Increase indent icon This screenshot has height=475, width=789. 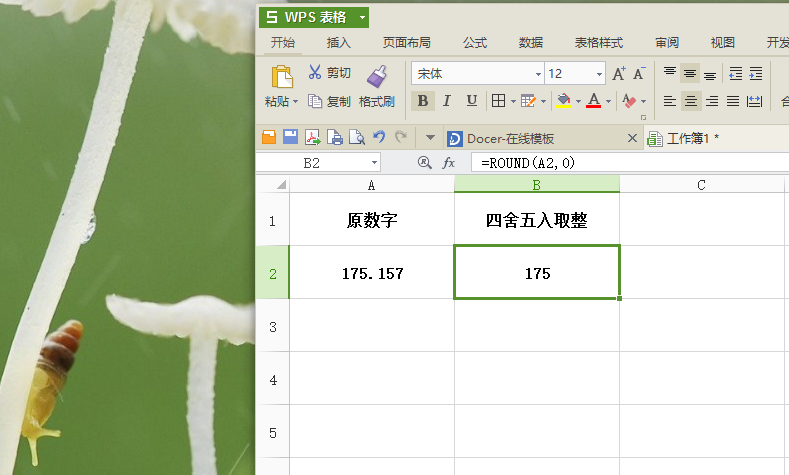[756, 73]
